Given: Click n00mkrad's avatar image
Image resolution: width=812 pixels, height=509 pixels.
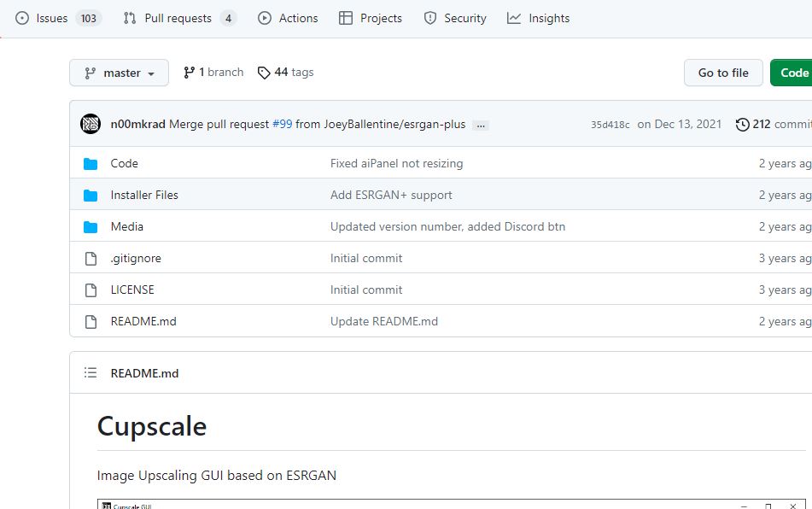Looking at the screenshot, I should pyautogui.click(x=91, y=125).
